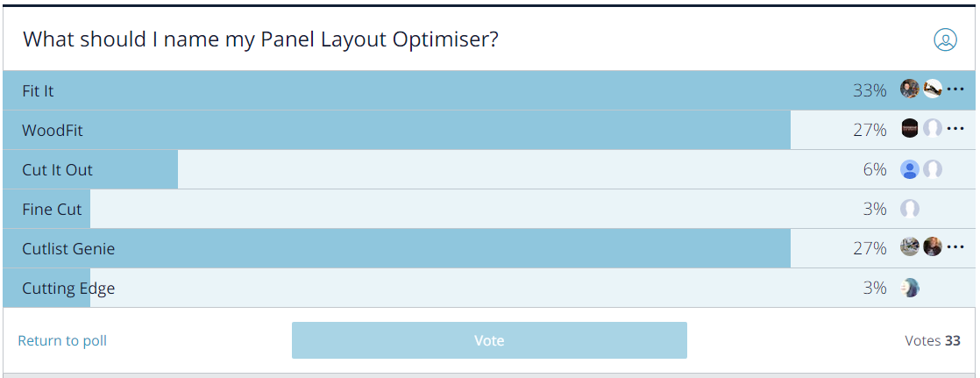
Task: Click the Votes 33 count
Action: pyautogui.click(x=933, y=340)
